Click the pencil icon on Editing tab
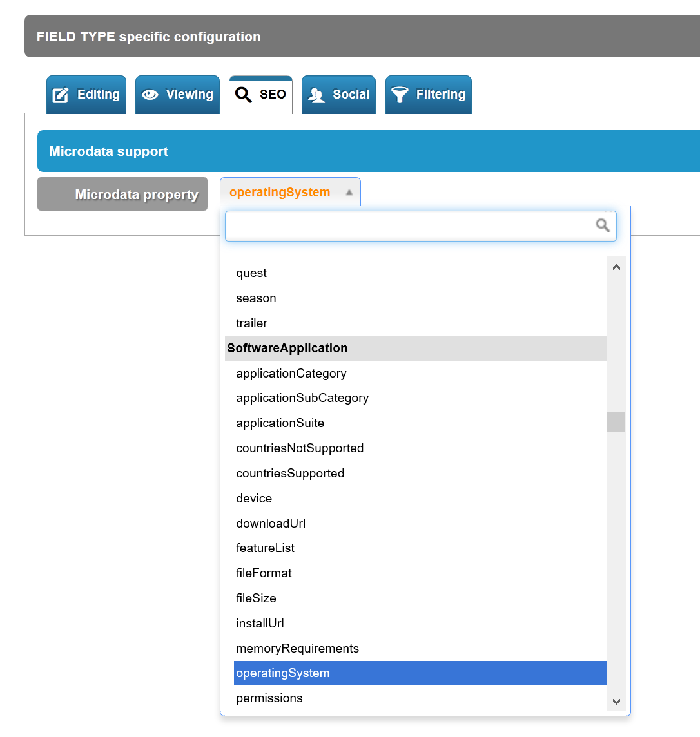Viewport: 700px width, 737px height. pos(61,95)
